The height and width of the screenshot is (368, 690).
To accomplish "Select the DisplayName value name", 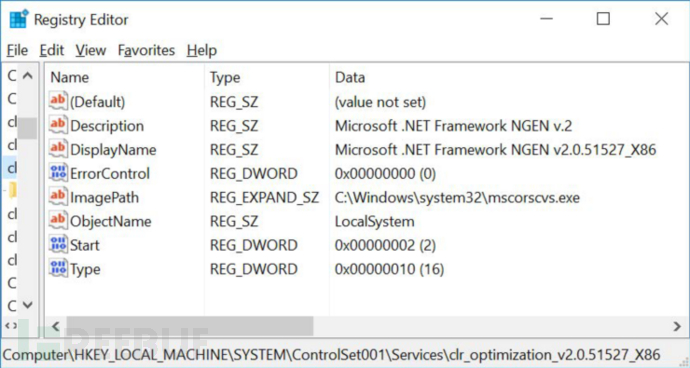I will click(x=113, y=150).
